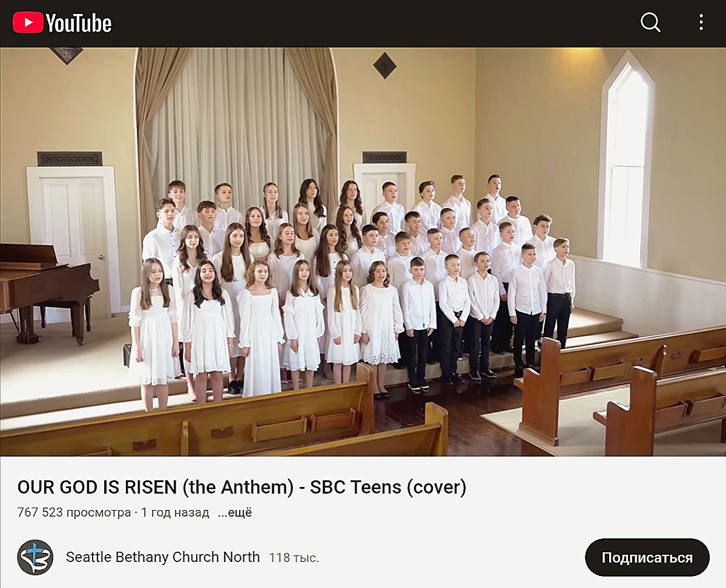
Task: Tap the curtain backdrop in the video
Action: coord(236,127)
